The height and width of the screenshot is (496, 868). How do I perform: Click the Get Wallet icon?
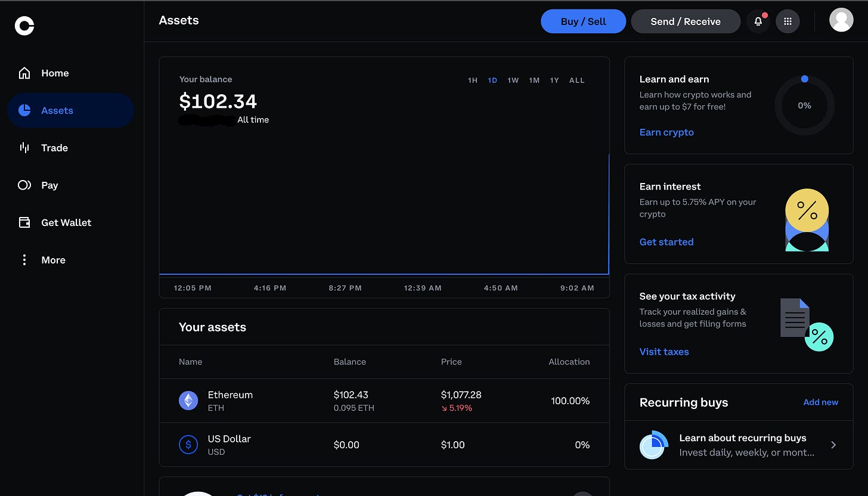click(24, 222)
